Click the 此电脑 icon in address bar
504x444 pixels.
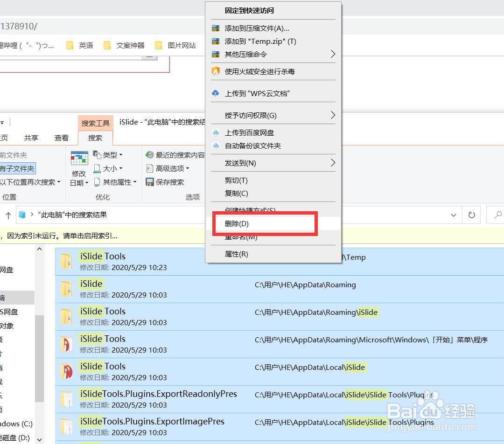point(22,215)
